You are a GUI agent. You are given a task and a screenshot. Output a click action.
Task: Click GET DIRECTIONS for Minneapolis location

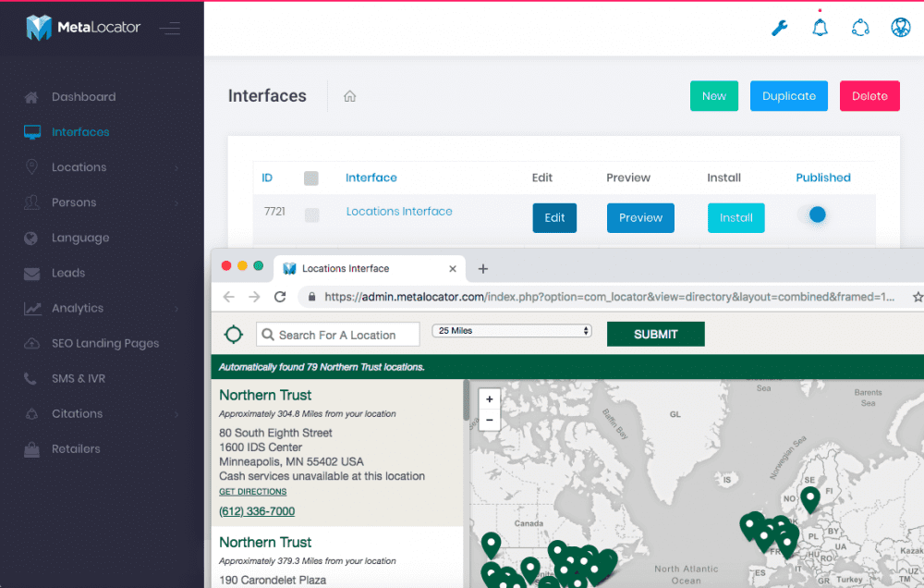pos(253,491)
